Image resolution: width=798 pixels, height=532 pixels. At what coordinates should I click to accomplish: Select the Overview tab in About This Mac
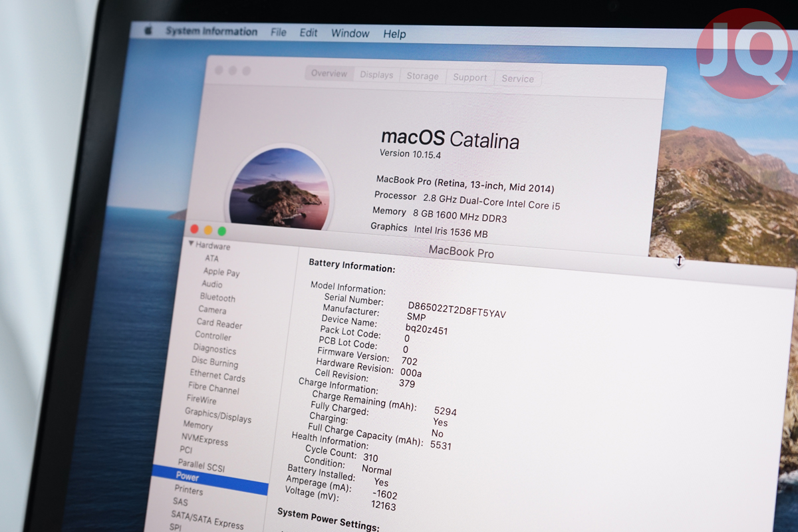click(329, 74)
